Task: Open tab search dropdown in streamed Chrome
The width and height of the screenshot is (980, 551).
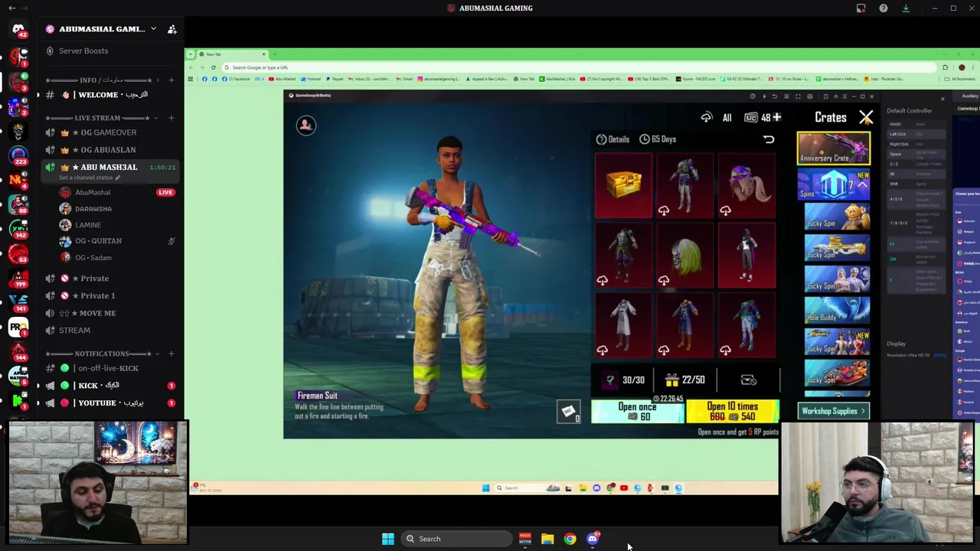Action: [x=191, y=54]
